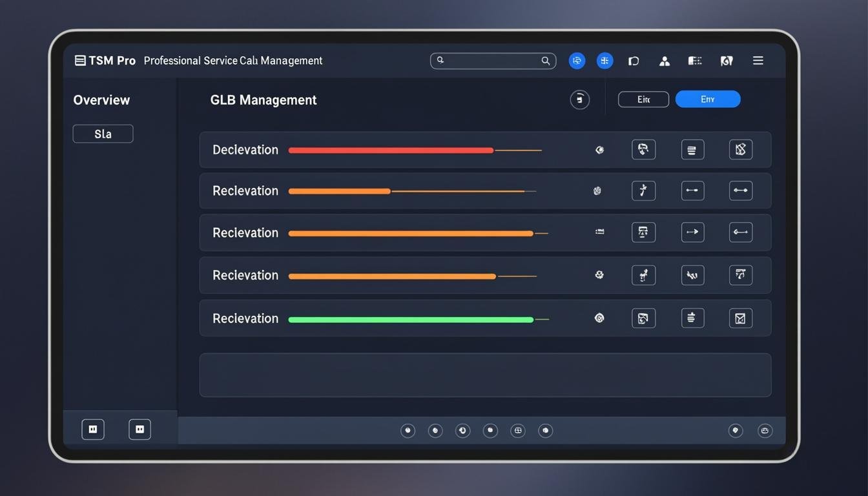
Task: Focus the search field in top bar
Action: (493, 61)
